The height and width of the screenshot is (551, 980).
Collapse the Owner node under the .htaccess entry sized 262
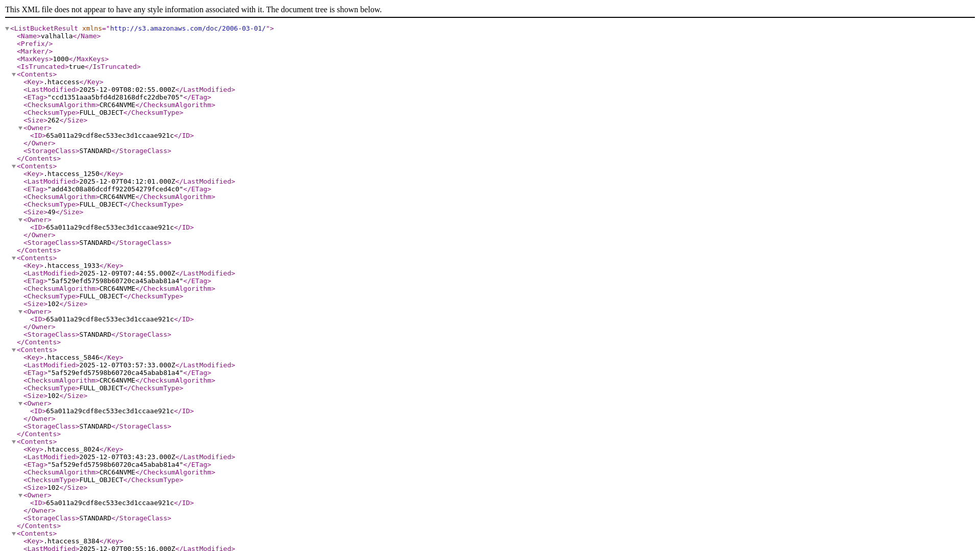20,128
